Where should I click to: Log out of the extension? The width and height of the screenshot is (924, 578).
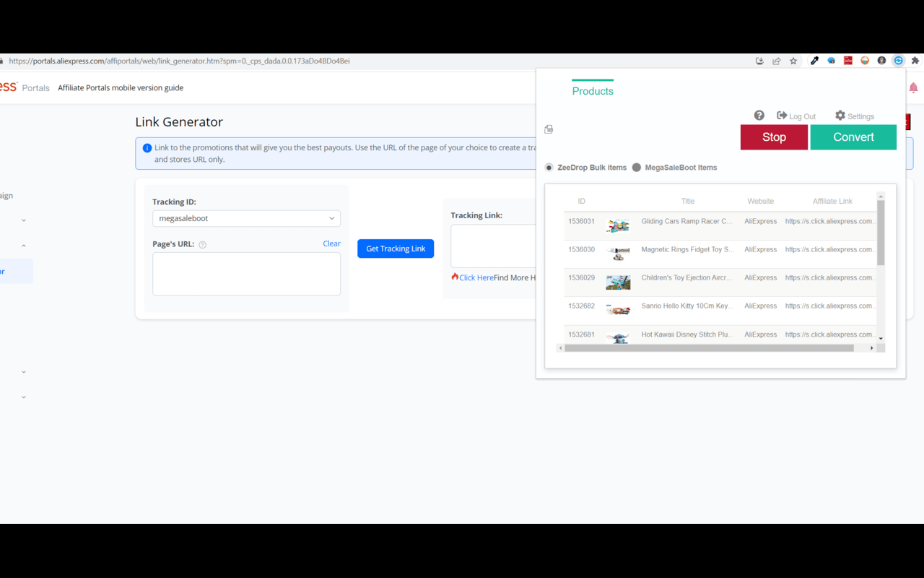pyautogui.click(x=796, y=116)
